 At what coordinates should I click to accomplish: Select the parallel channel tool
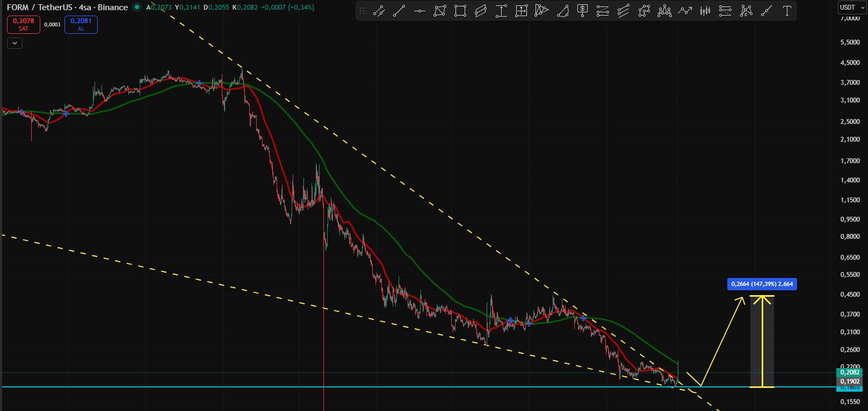(x=481, y=11)
